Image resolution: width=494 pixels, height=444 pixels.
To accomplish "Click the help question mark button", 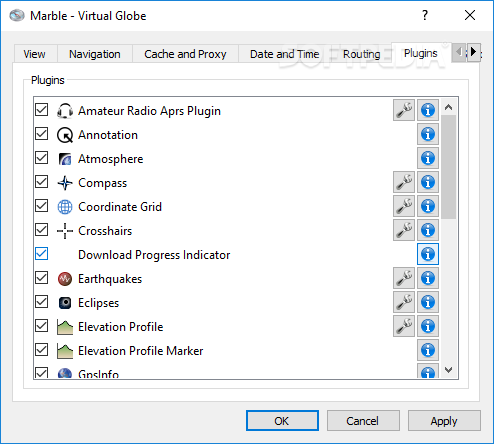I will [x=425, y=15].
